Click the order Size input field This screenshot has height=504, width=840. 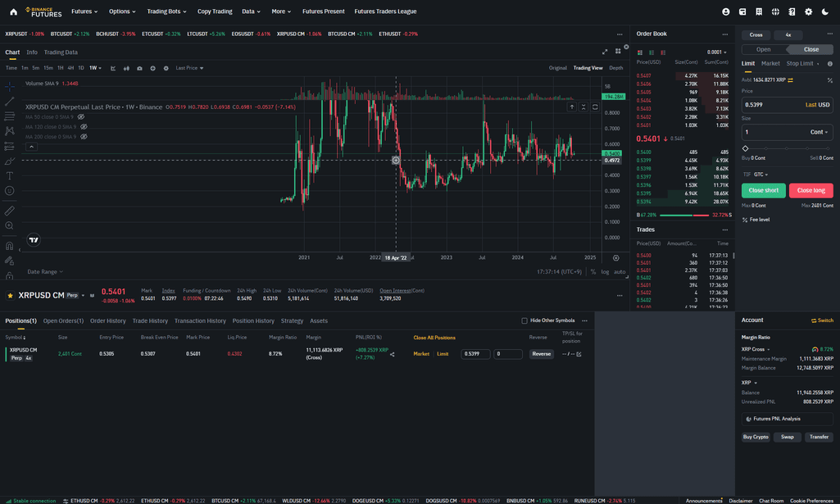pyautogui.click(x=788, y=132)
